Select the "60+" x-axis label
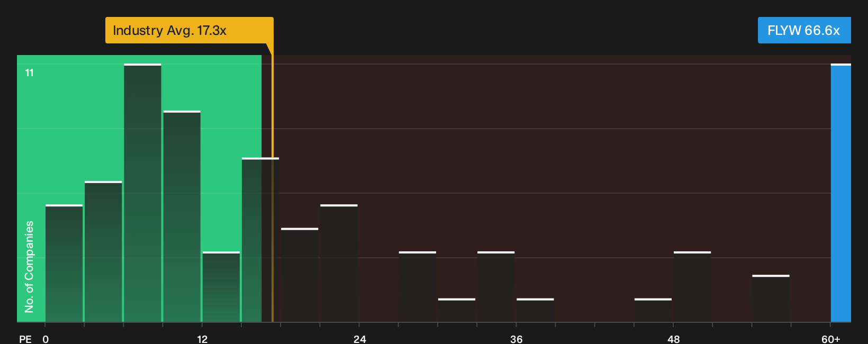The width and height of the screenshot is (868, 344). pos(831,339)
